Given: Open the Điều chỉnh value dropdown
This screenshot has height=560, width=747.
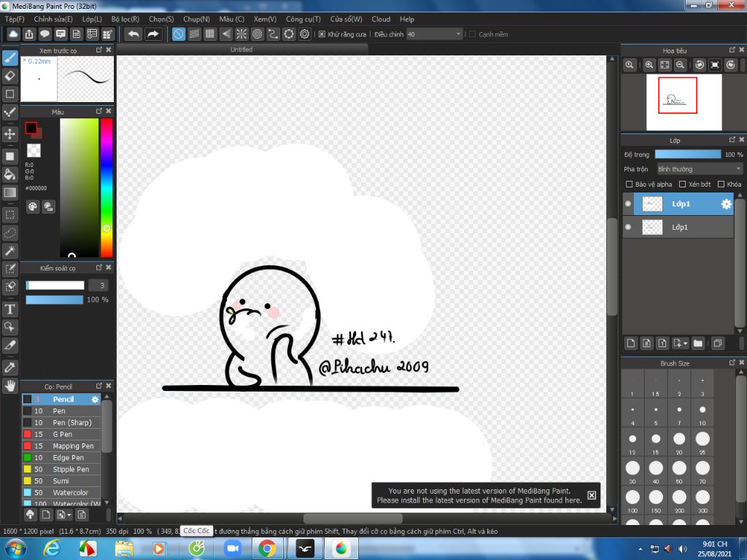Looking at the screenshot, I should click(435, 34).
